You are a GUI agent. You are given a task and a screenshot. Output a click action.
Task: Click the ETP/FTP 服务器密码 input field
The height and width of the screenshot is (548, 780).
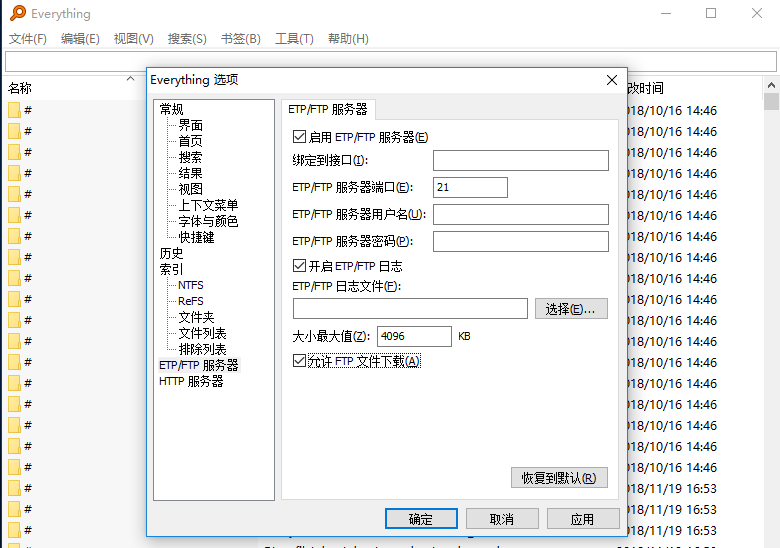point(521,241)
